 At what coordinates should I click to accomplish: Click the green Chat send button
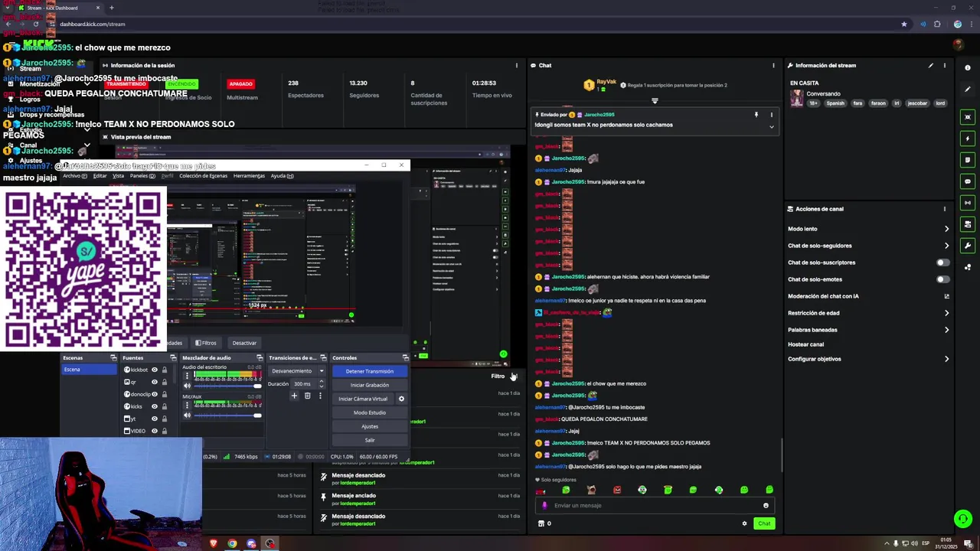point(764,523)
